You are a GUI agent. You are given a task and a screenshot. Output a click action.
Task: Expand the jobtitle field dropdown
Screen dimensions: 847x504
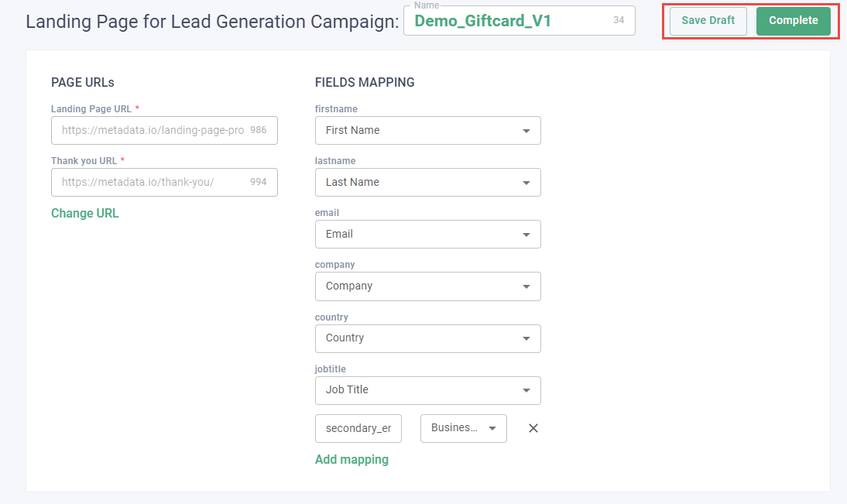point(427,390)
